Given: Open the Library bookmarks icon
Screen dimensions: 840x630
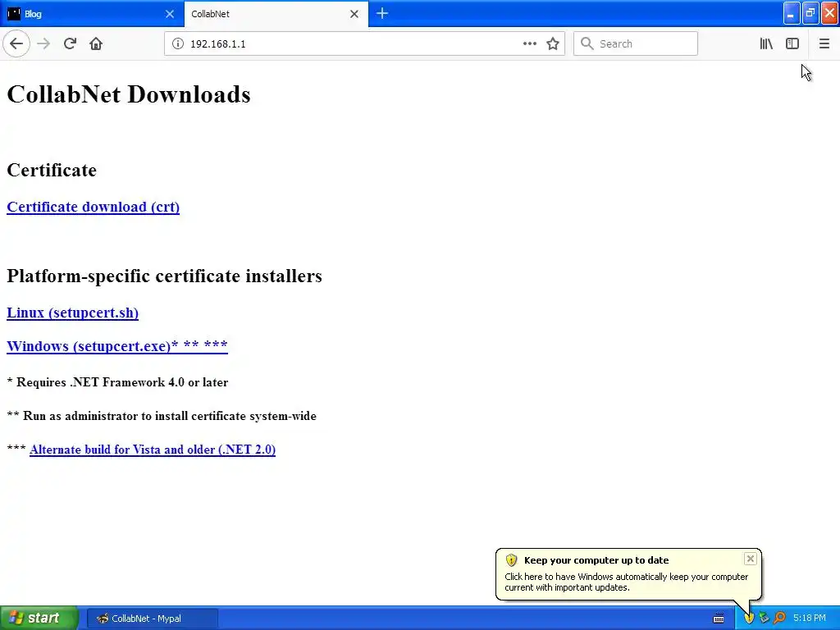Looking at the screenshot, I should [766, 44].
